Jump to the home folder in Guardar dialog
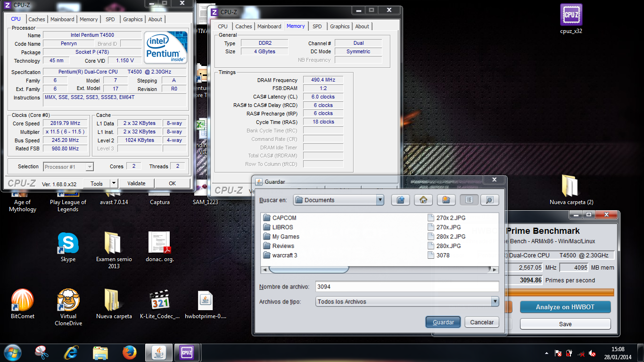644x362 pixels. tap(423, 200)
